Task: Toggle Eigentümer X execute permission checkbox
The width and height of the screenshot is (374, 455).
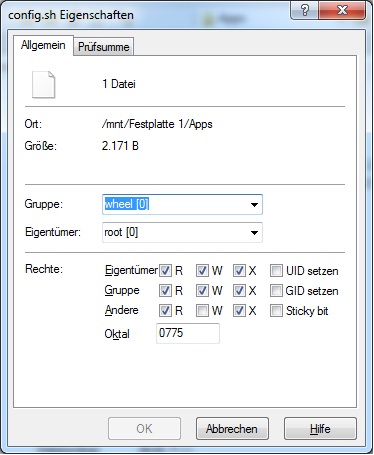Action: click(239, 271)
